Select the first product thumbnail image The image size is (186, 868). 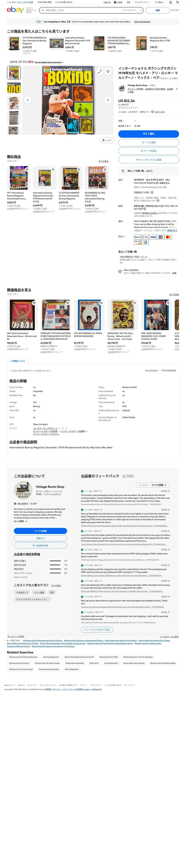[14, 73]
